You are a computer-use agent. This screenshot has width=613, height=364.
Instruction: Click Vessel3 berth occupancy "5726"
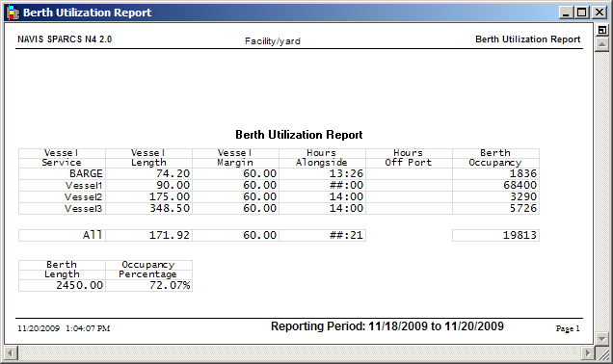pos(523,209)
